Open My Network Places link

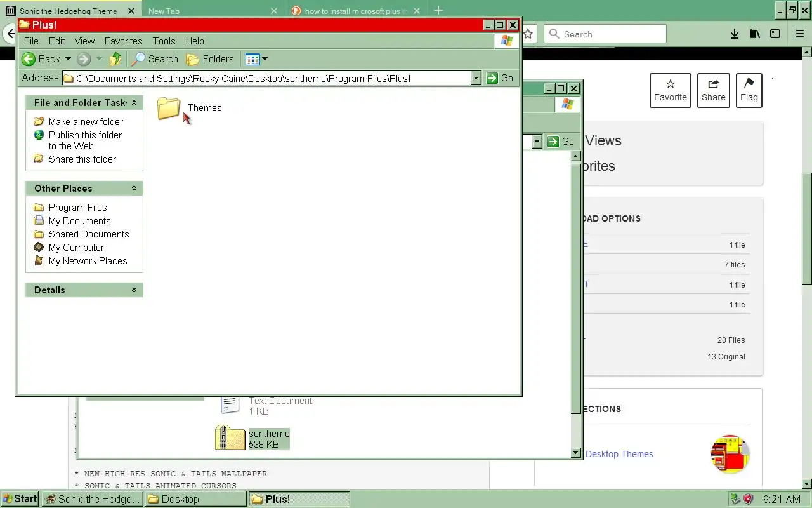pos(88,260)
